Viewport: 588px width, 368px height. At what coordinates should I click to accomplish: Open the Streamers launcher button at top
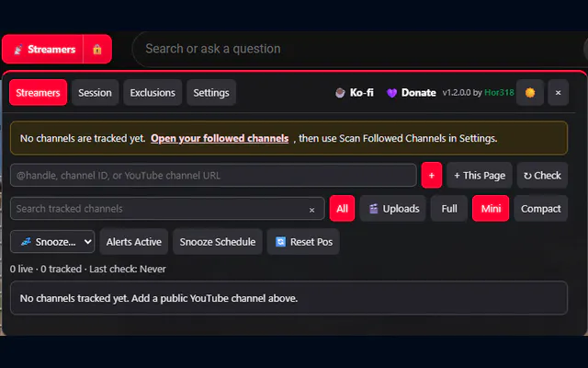[x=43, y=49]
